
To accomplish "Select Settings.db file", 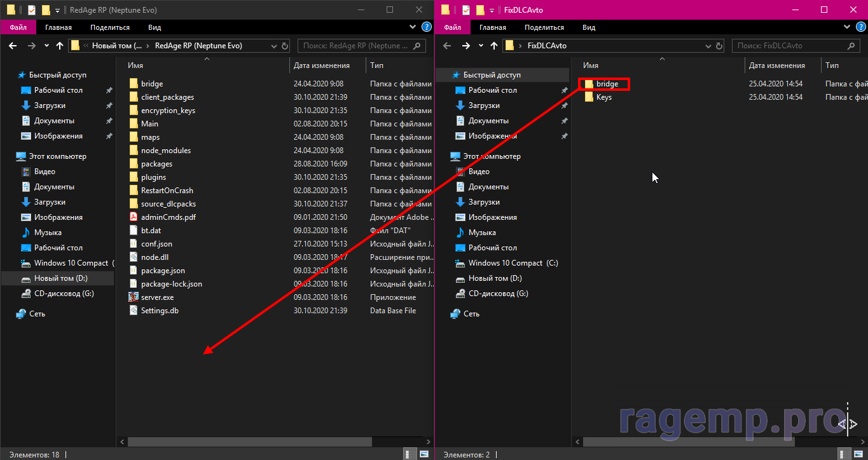I will pyautogui.click(x=160, y=310).
